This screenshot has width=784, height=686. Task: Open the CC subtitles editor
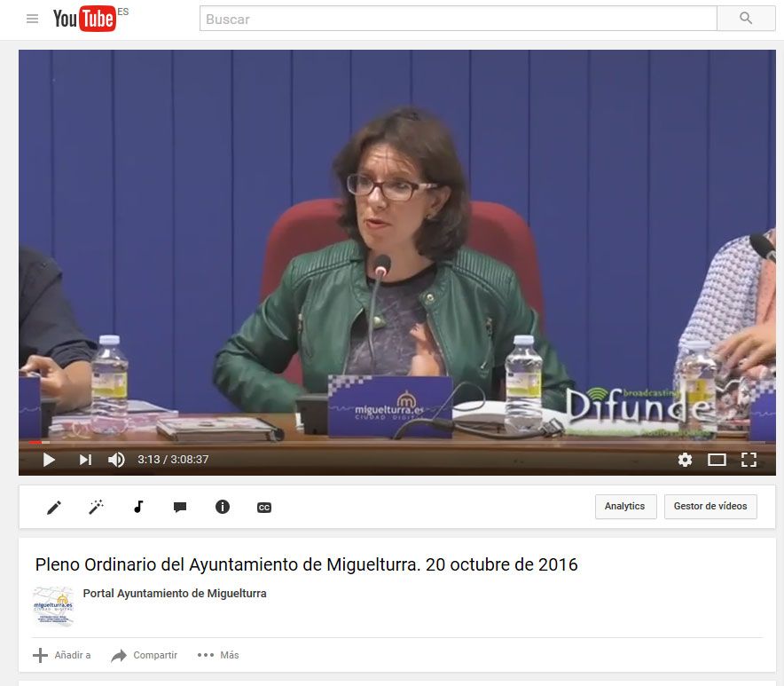point(264,508)
